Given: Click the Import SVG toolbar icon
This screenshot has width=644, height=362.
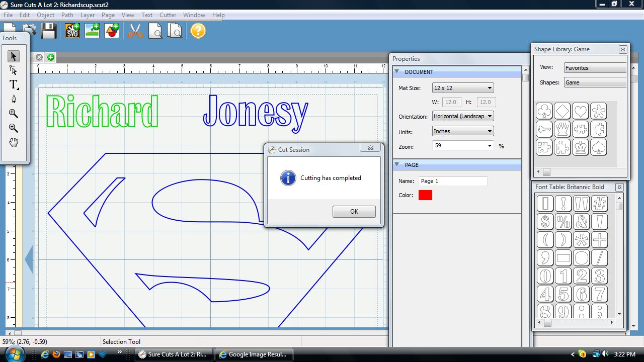Looking at the screenshot, I should (x=73, y=31).
